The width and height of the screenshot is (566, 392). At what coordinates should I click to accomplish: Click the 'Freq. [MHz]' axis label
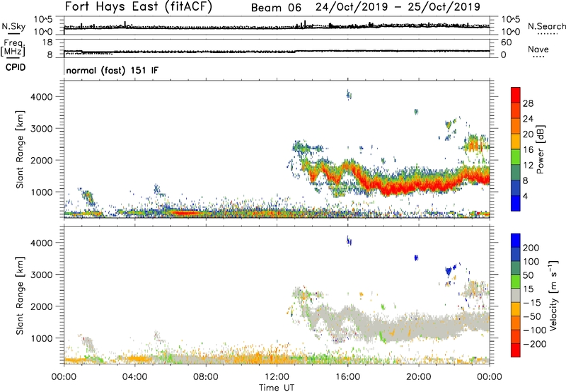[13, 47]
